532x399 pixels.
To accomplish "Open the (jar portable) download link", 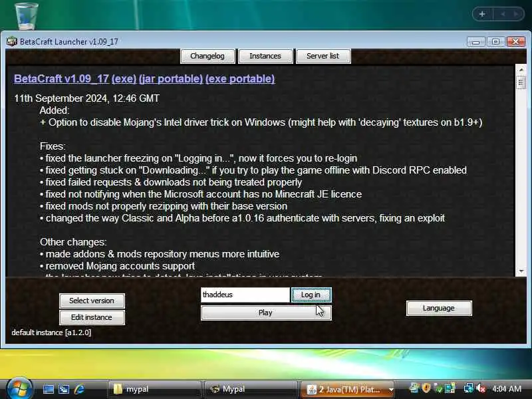I will click(x=171, y=78).
